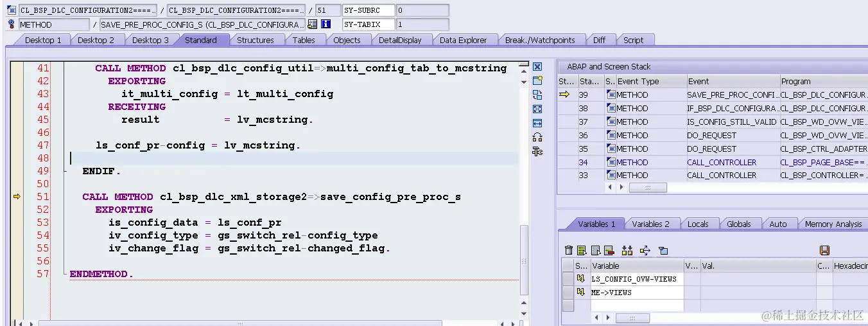Click the yellow boxes with down arrows icon

[x=627, y=250]
